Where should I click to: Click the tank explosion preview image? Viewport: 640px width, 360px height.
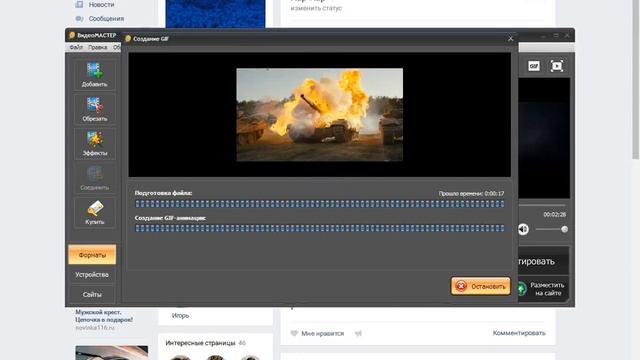pos(320,115)
